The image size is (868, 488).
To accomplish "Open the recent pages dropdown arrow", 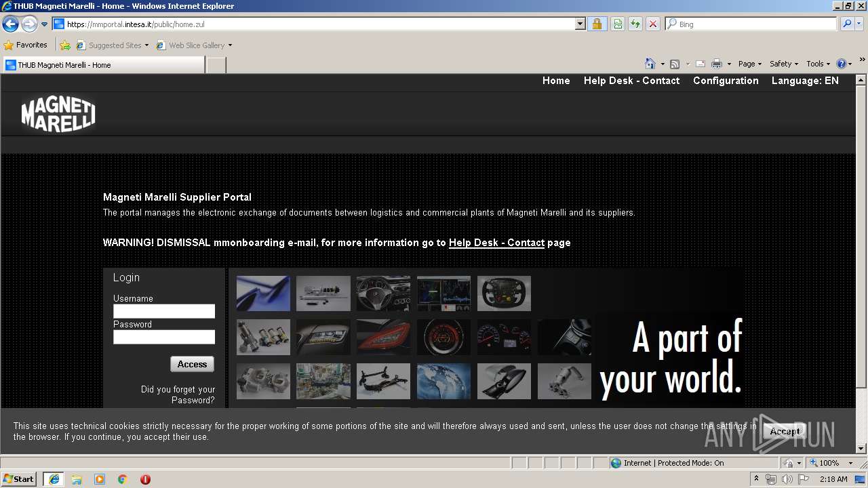I will pyautogui.click(x=45, y=24).
